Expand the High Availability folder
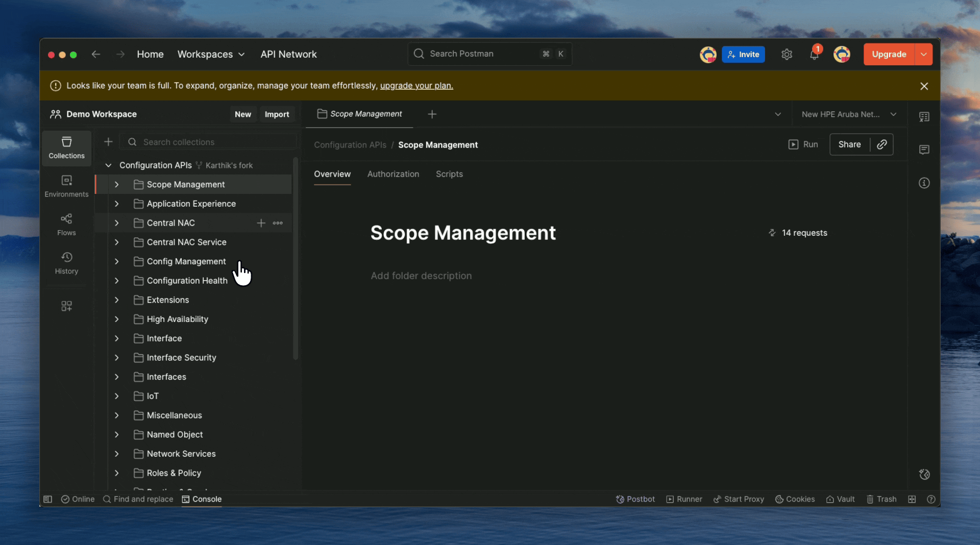The image size is (980, 545). (x=117, y=319)
